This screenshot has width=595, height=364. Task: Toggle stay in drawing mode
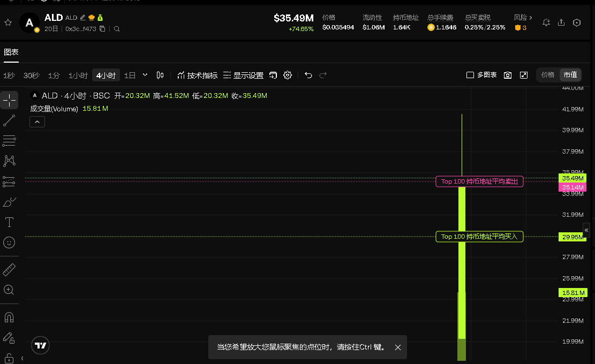9,338
